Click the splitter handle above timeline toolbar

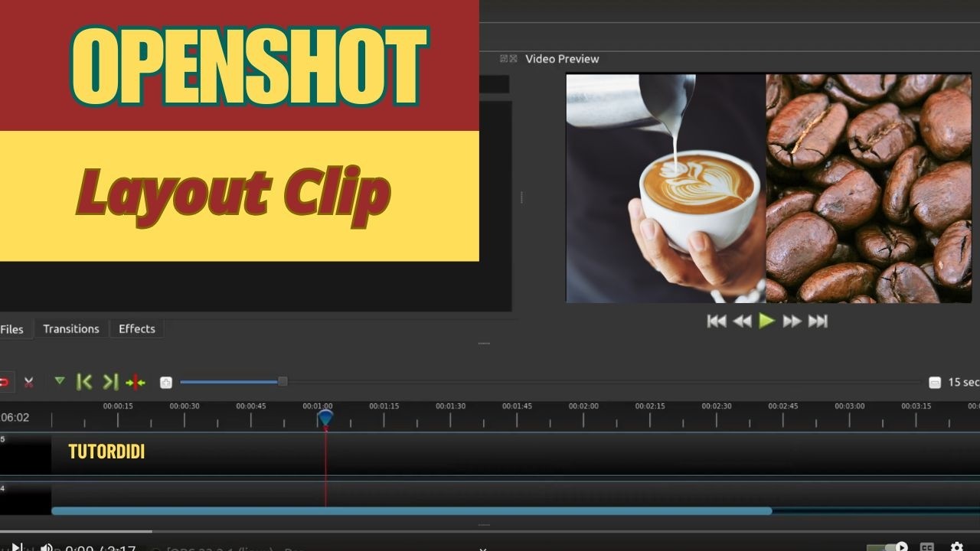(x=484, y=344)
